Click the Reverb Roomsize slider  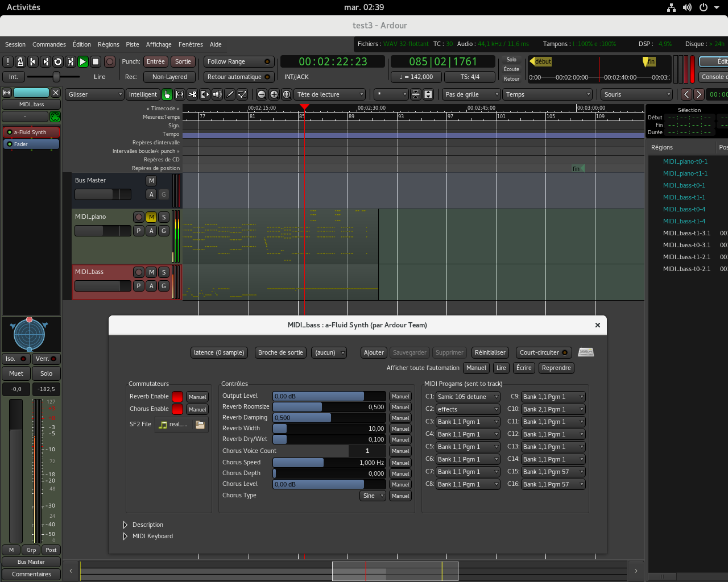click(329, 407)
